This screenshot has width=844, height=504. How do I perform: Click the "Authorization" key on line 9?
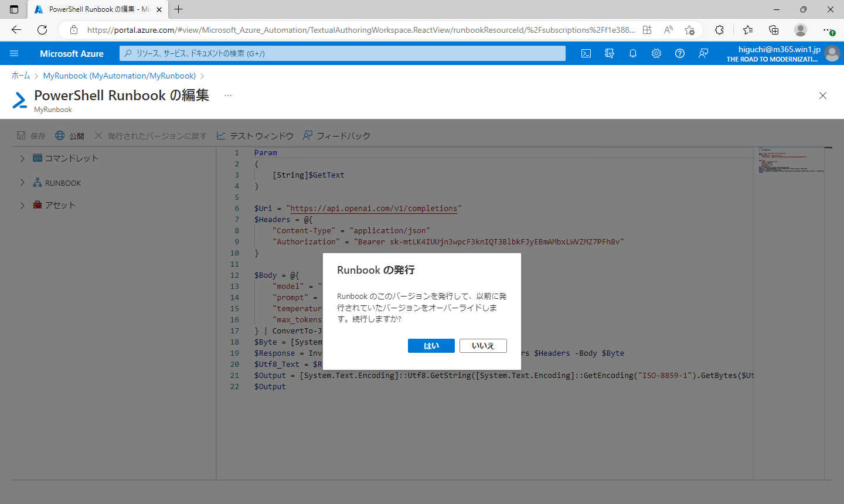point(306,241)
